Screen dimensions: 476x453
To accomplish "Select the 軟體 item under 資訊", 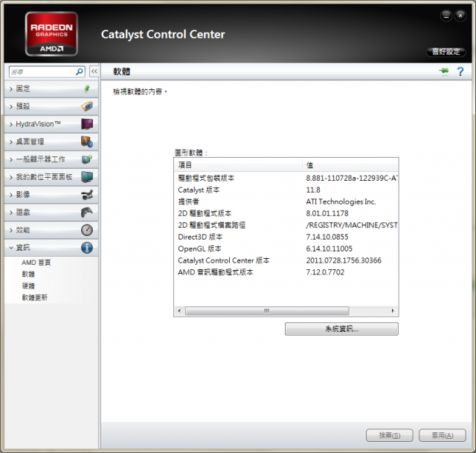I will point(28,274).
